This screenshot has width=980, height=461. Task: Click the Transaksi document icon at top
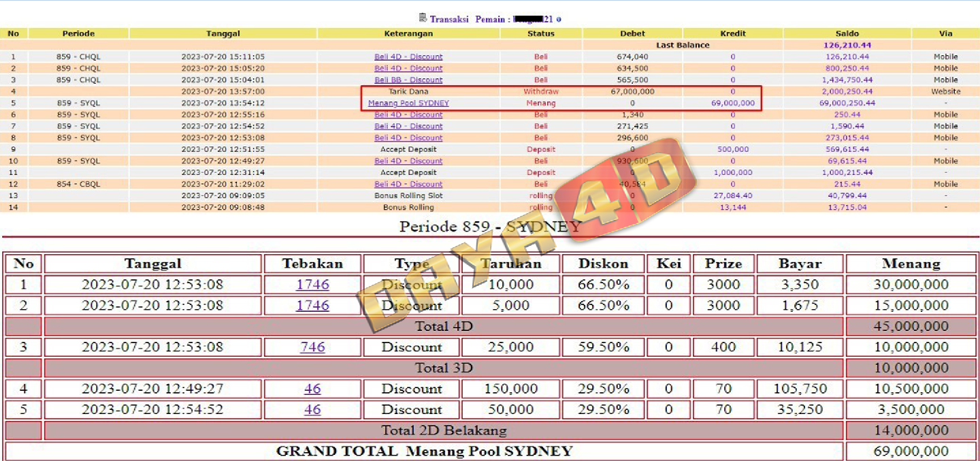point(423,18)
